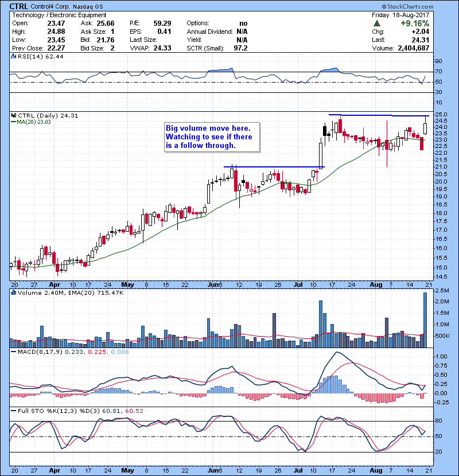Click the SCTR (Small) value '97.2'

click(x=240, y=48)
